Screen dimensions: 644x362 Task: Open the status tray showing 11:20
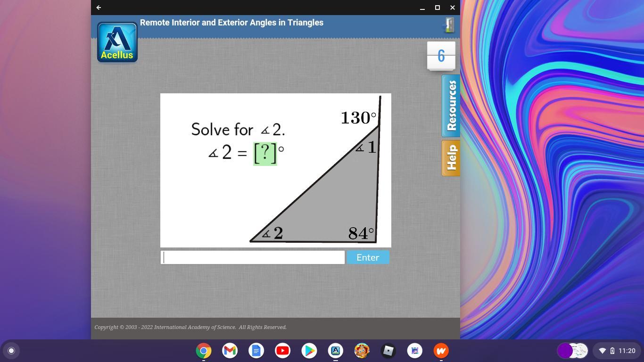[616, 351]
